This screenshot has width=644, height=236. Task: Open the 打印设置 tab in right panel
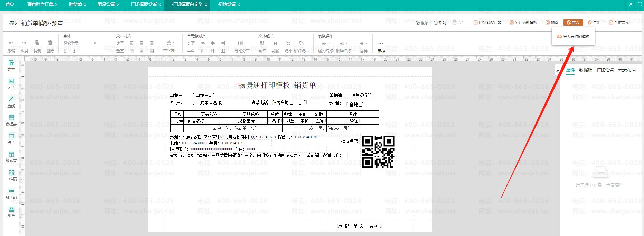[605, 70]
